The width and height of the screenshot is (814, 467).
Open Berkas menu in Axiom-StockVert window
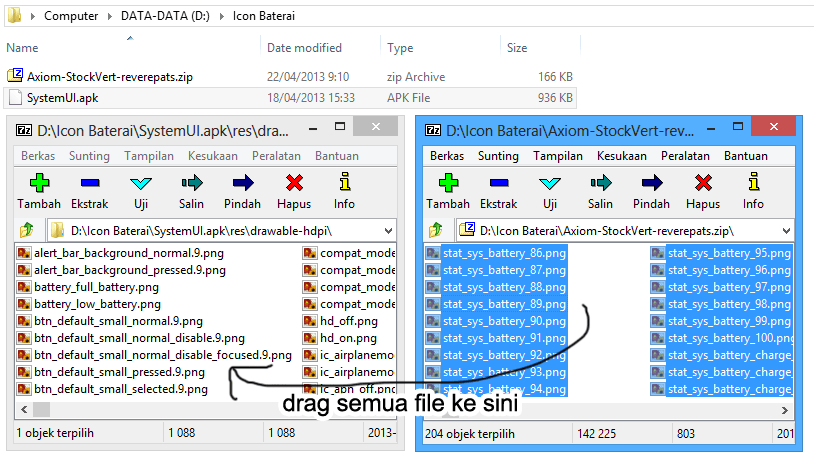pos(447,156)
